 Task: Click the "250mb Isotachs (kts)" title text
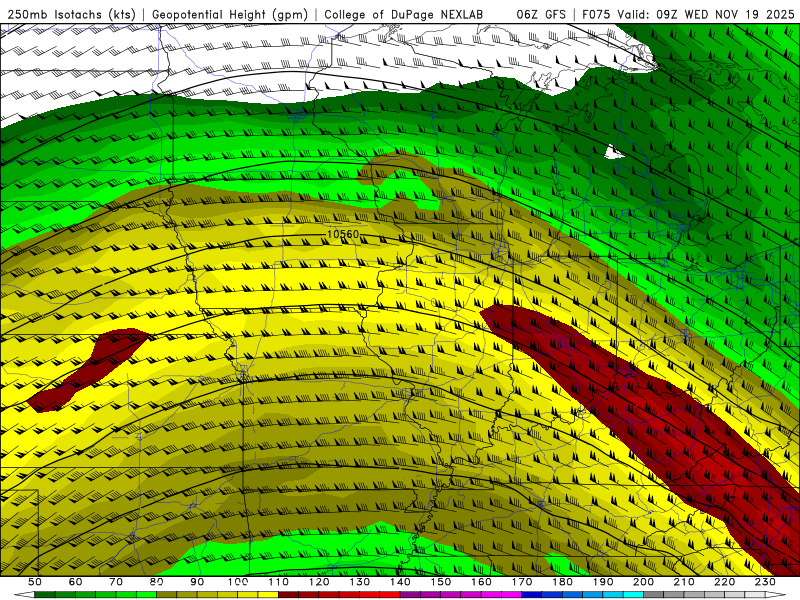(71, 14)
